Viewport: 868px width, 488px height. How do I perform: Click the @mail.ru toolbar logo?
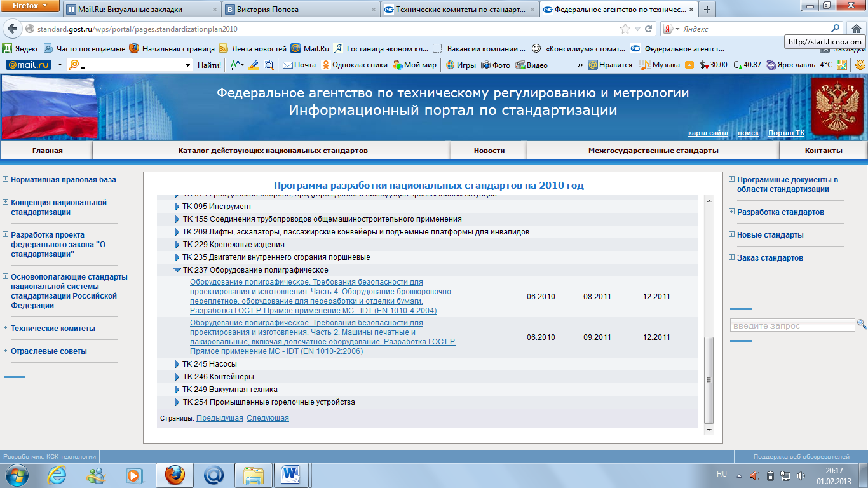29,65
